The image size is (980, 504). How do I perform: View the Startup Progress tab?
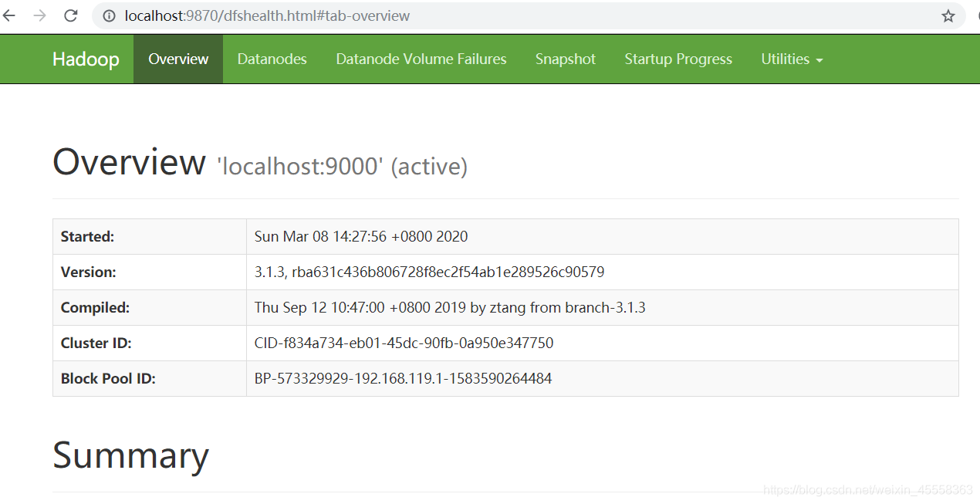click(x=678, y=59)
